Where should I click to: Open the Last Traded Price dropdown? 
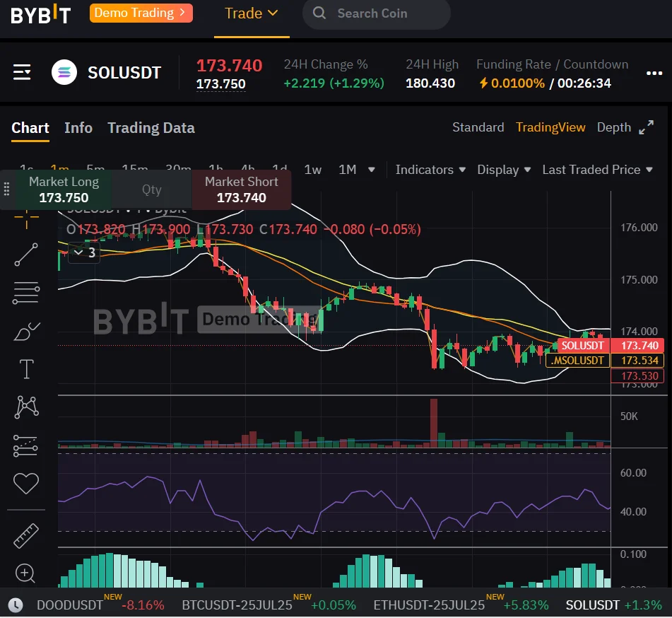[597, 170]
